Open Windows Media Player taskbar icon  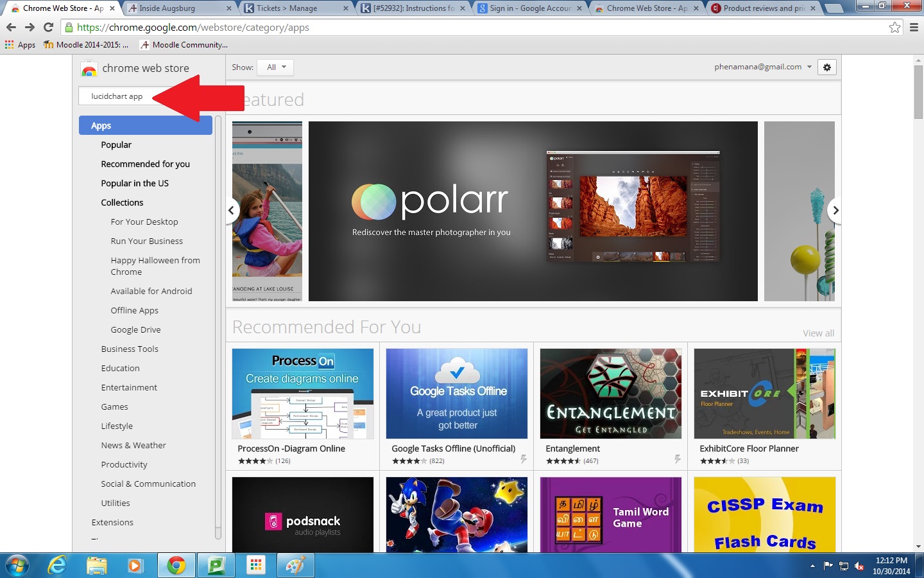[x=135, y=566]
